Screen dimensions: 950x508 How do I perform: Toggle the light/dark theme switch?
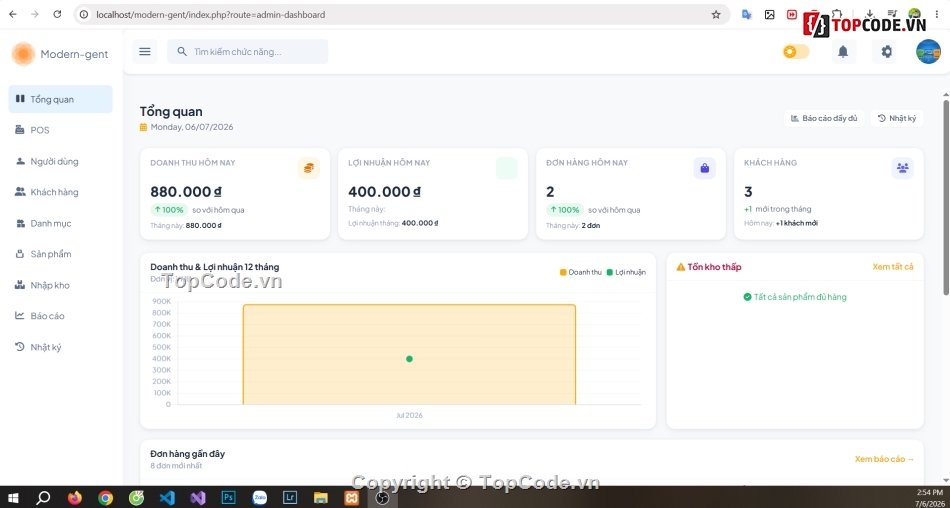[x=796, y=52]
